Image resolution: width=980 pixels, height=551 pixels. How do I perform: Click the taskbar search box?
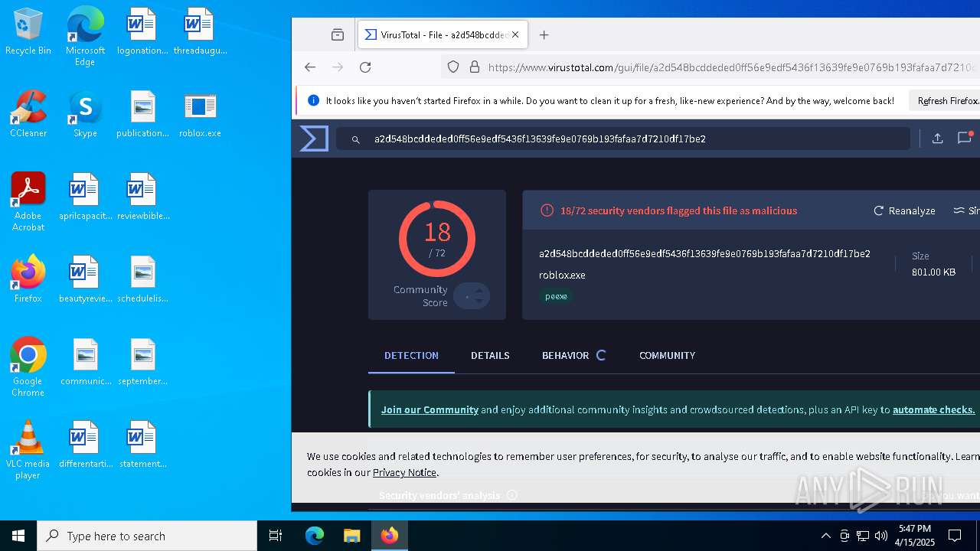coord(147,536)
